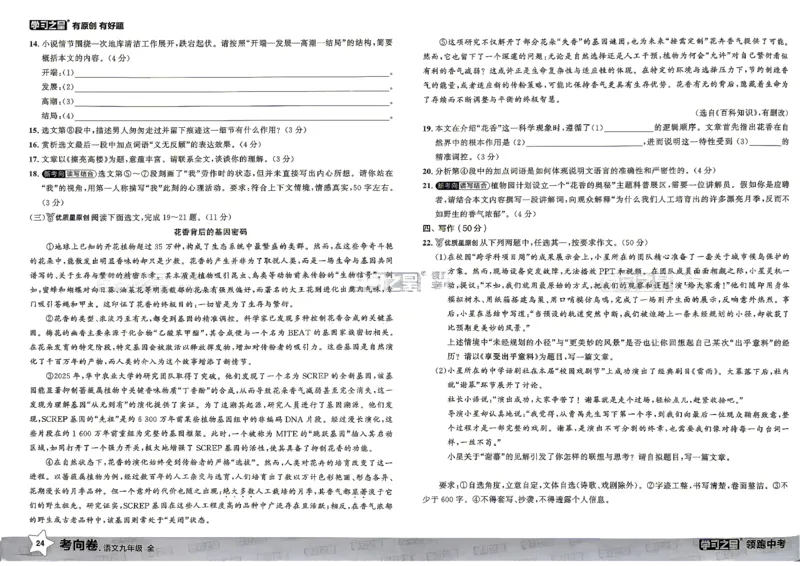Viewport: 800px width, 566px height.
Task: Click paragraph ④ starting 在自然状态下,花香的演化
Action: (x=211, y=491)
